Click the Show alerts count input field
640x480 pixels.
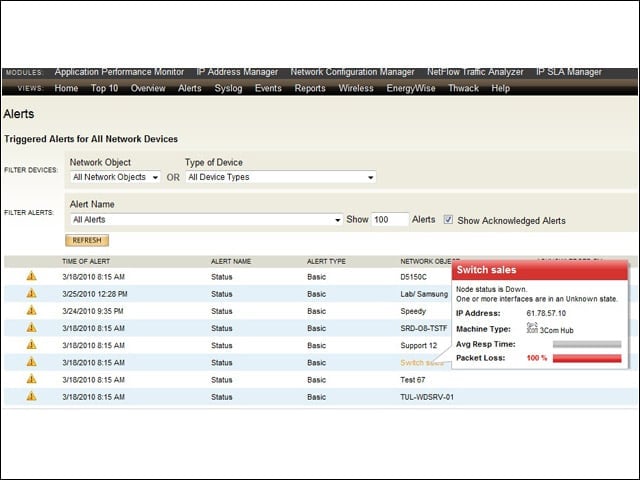pyautogui.click(x=389, y=220)
